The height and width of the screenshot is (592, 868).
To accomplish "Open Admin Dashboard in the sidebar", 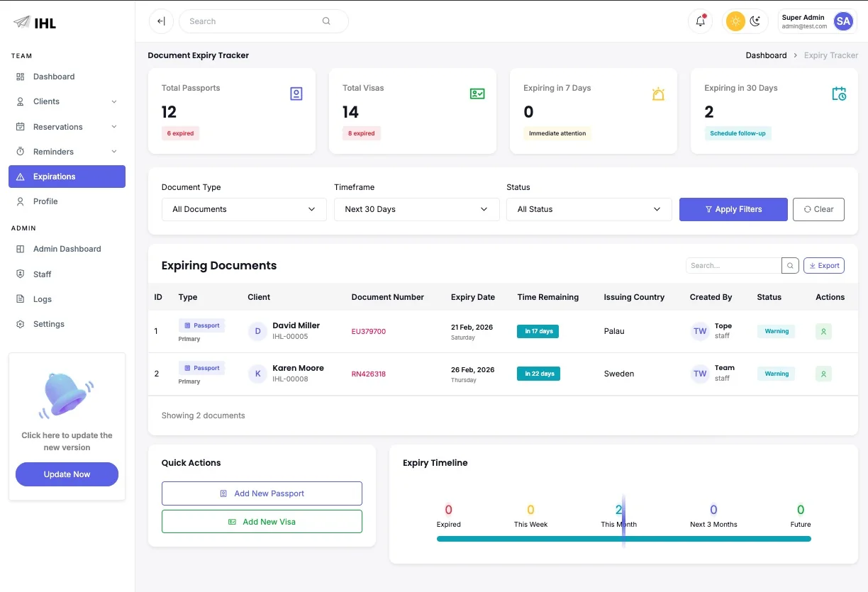I will coord(67,249).
